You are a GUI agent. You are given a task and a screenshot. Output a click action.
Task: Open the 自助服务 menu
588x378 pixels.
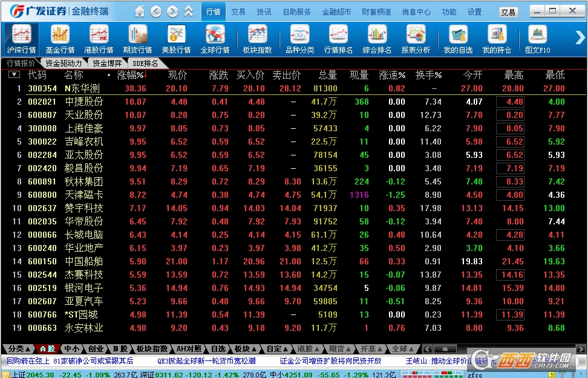point(296,11)
